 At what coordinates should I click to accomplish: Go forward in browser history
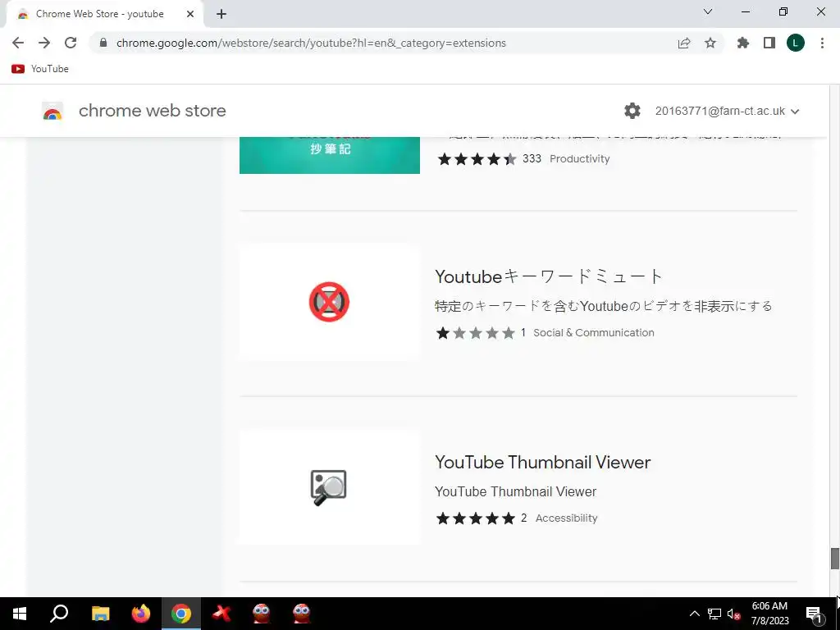tap(44, 43)
